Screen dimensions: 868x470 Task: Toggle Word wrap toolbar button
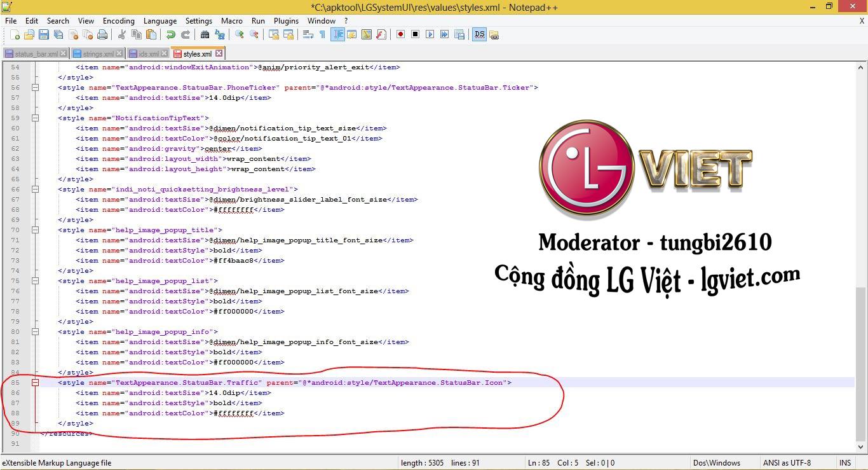(x=308, y=34)
